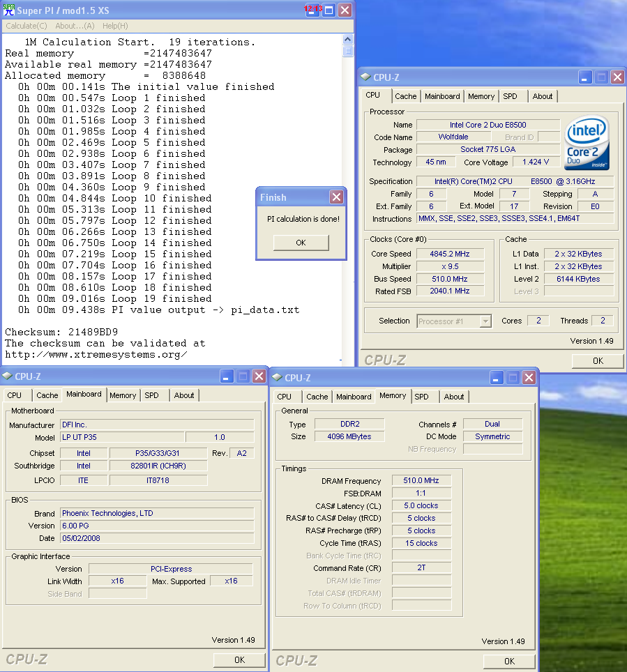This screenshot has height=672, width=627.
Task: Click OK in the CPU-Z CPU window
Action: [x=598, y=361]
